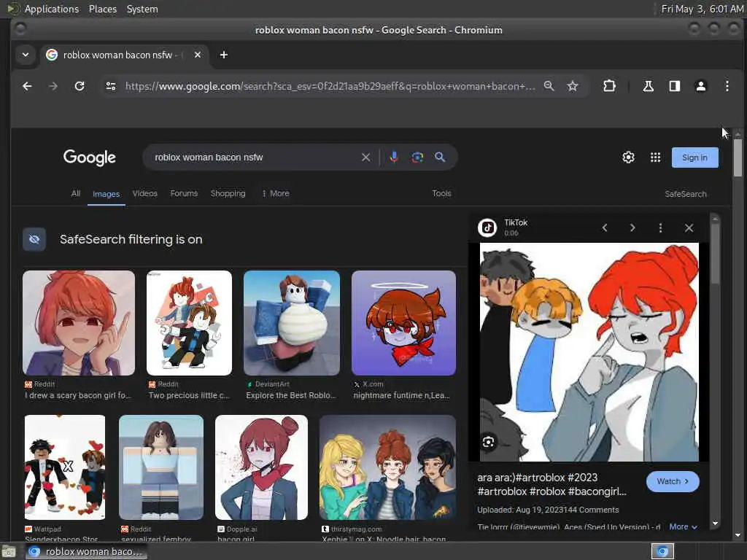The height and width of the screenshot is (560, 747).
Task: Open the Google apps grid
Action: [656, 157]
